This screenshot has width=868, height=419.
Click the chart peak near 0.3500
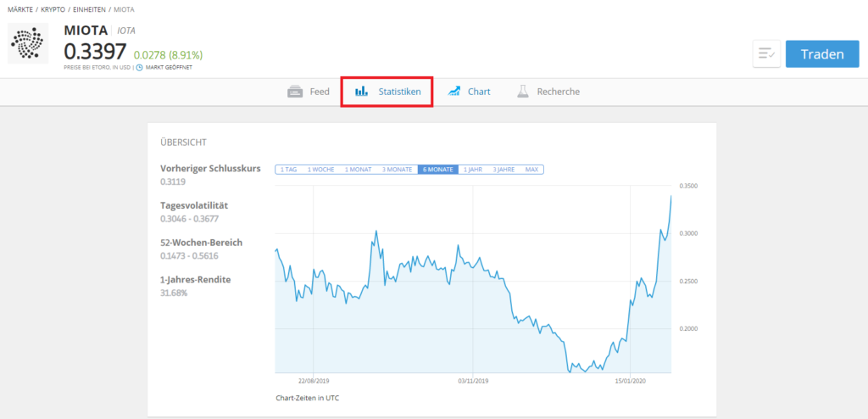click(x=670, y=196)
